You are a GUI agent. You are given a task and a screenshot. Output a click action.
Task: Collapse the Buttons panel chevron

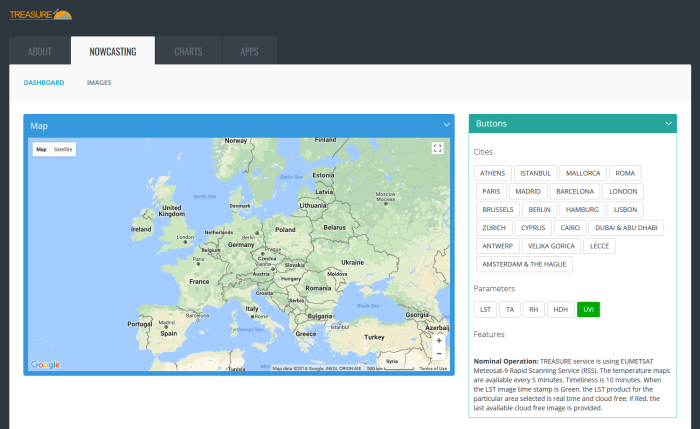(668, 124)
